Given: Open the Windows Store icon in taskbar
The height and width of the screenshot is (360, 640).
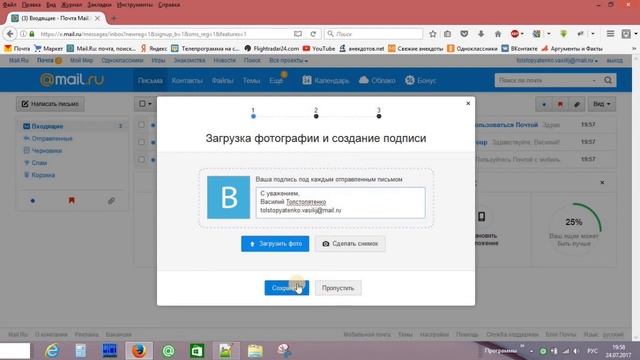Looking at the screenshot, I should pyautogui.click(x=197, y=351).
